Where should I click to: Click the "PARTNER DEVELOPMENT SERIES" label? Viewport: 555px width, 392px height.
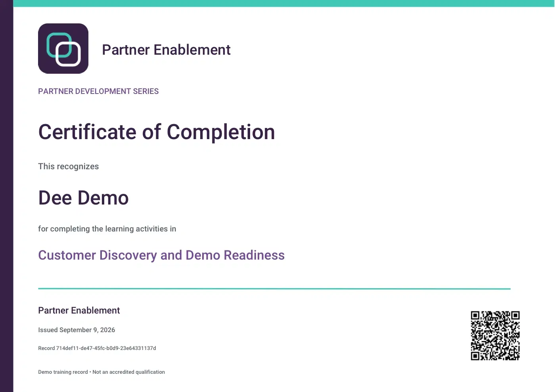98,92
